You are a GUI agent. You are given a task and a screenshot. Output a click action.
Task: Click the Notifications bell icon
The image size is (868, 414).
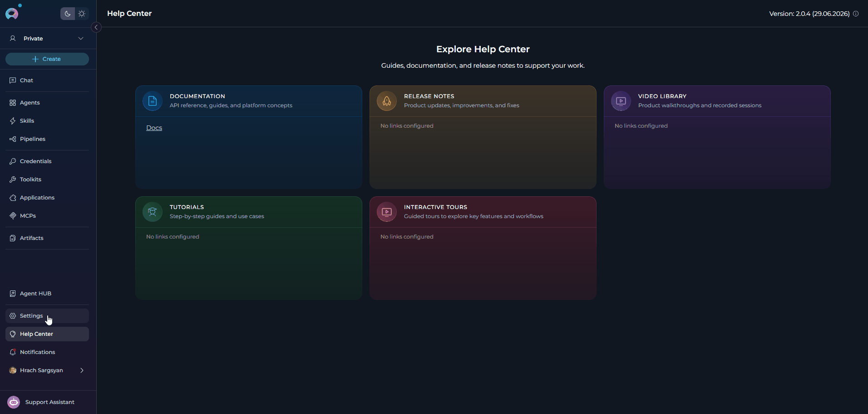point(13,352)
